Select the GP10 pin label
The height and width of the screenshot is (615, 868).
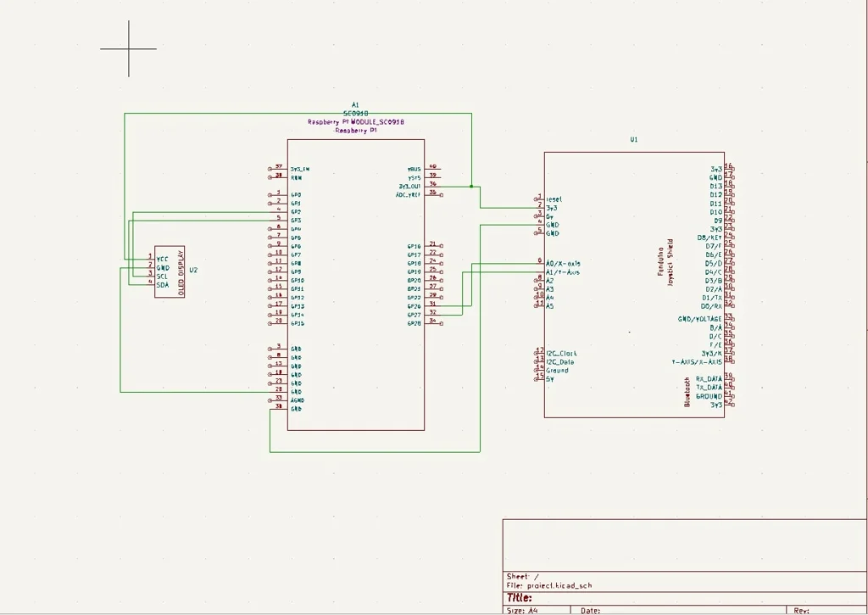[x=298, y=280]
